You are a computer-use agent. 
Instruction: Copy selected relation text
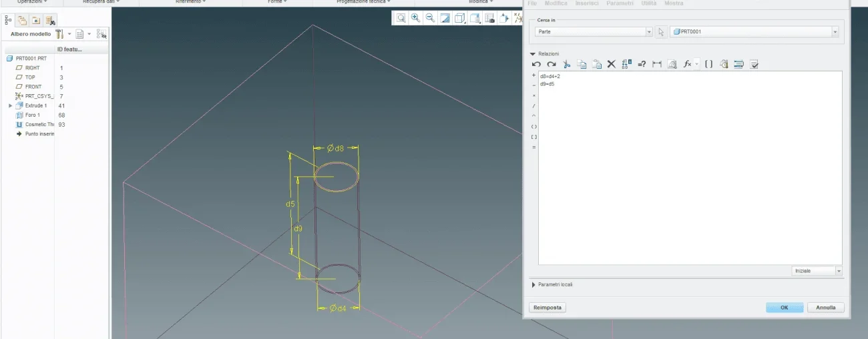(x=582, y=64)
